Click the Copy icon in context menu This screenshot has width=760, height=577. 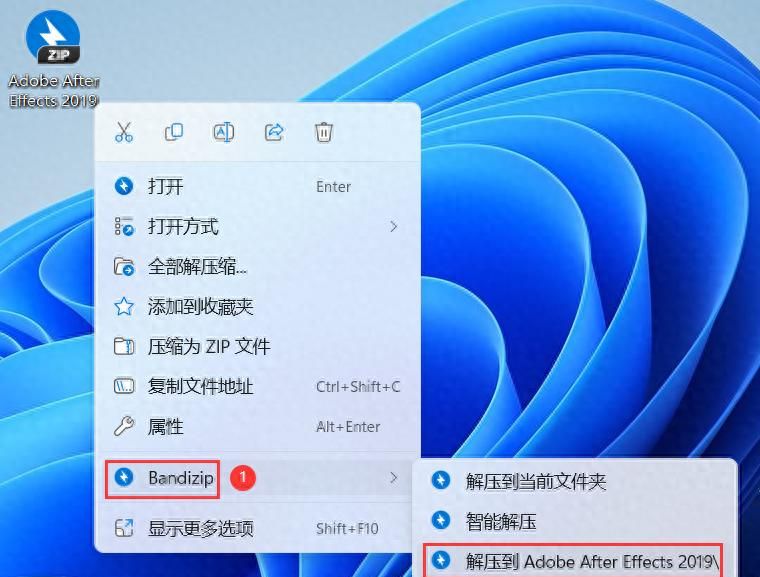174,132
